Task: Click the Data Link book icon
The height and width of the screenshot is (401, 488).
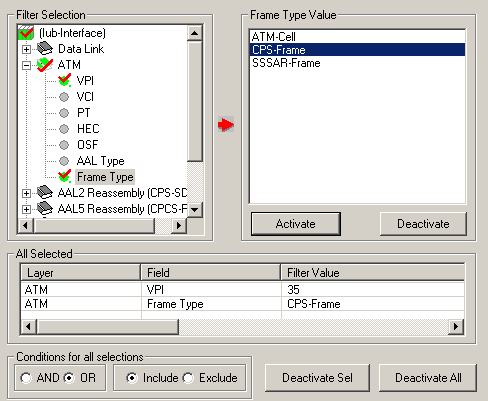Action: point(45,49)
